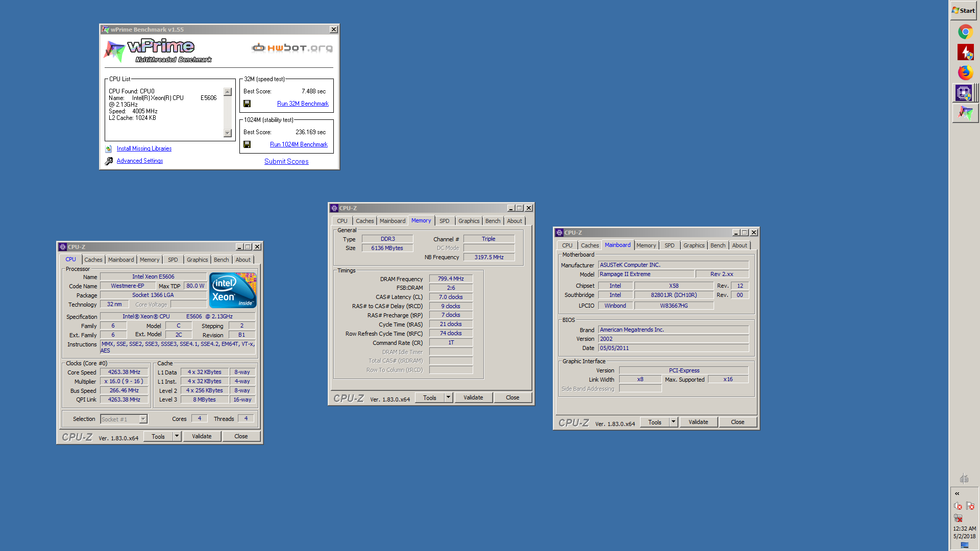Open Tools dropdown arrow in CPU window
Image resolution: width=980 pixels, height=551 pixels.
pyautogui.click(x=177, y=436)
